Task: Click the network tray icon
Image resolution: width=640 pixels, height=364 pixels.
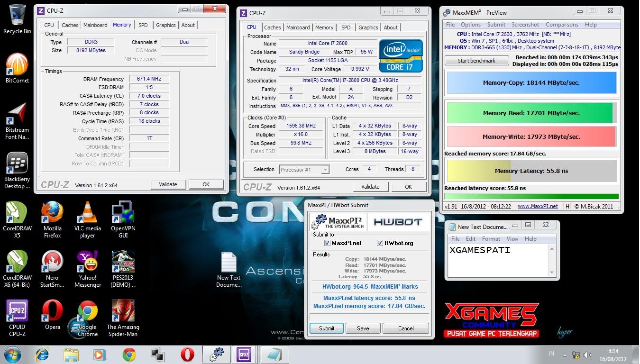Action: 576,355
